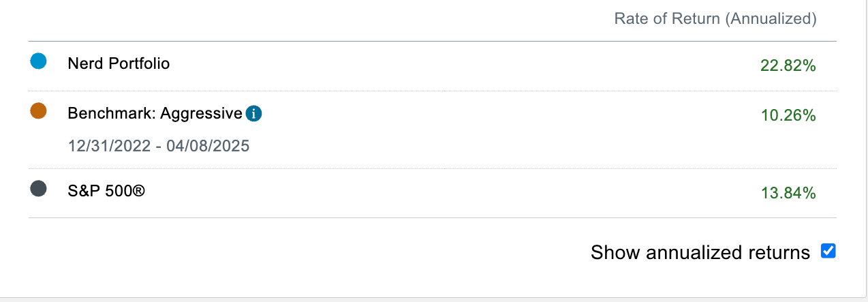Click the Show annualized returns label text
Screen dimensions: 868x302
click(x=700, y=253)
